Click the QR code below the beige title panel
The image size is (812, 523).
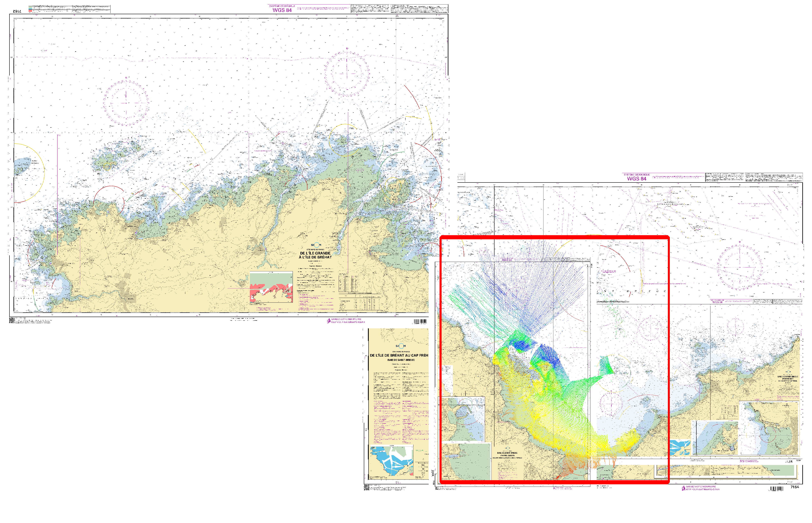[x=366, y=488]
